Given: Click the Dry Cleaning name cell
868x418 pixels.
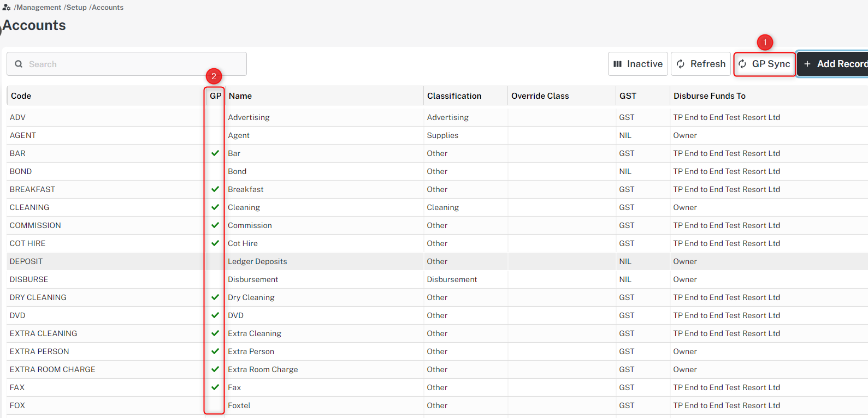Looking at the screenshot, I should point(251,297).
